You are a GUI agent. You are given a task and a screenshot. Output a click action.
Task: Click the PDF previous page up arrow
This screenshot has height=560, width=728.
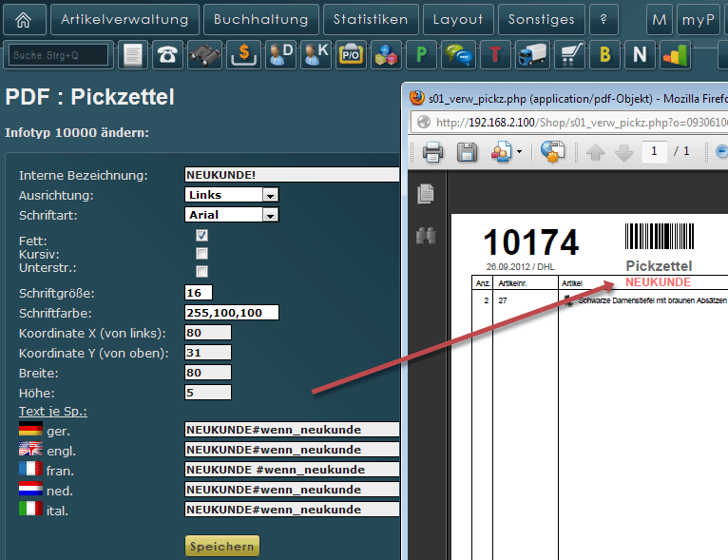pyautogui.click(x=595, y=152)
